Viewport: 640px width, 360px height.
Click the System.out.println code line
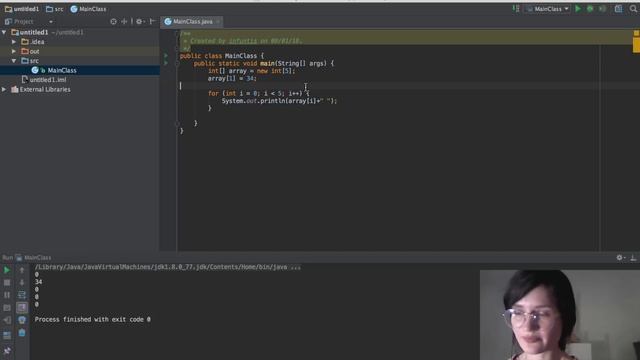280,100
